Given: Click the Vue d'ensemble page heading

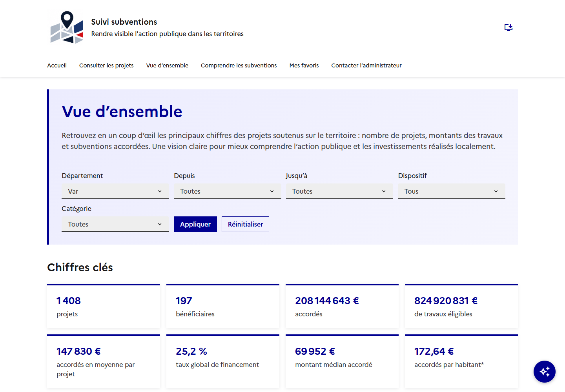Looking at the screenshot, I should (122, 111).
